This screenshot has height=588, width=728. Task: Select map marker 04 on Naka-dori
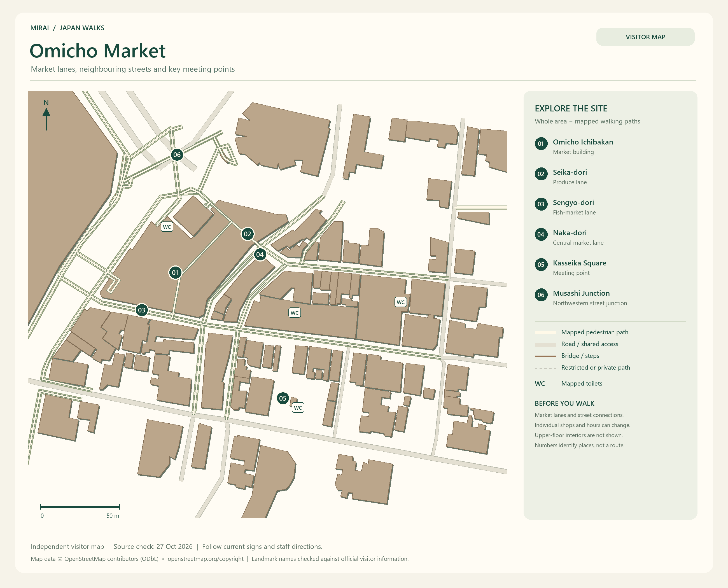pos(260,255)
